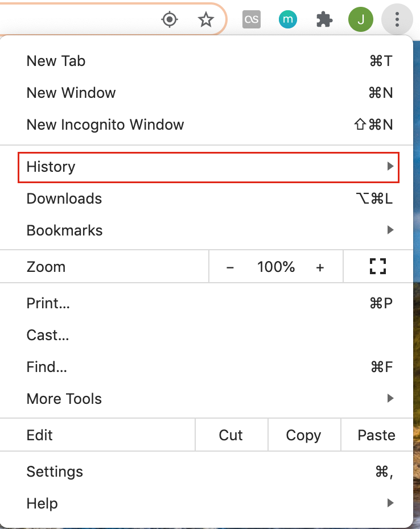This screenshot has height=529, width=420.
Task: Bookmark this page with the star icon
Action: tap(205, 19)
